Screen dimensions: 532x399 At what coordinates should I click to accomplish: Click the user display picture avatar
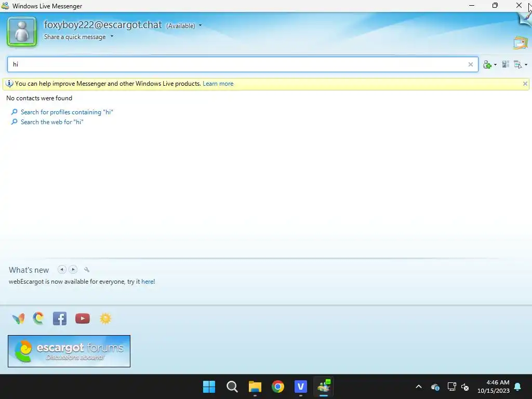tap(22, 32)
